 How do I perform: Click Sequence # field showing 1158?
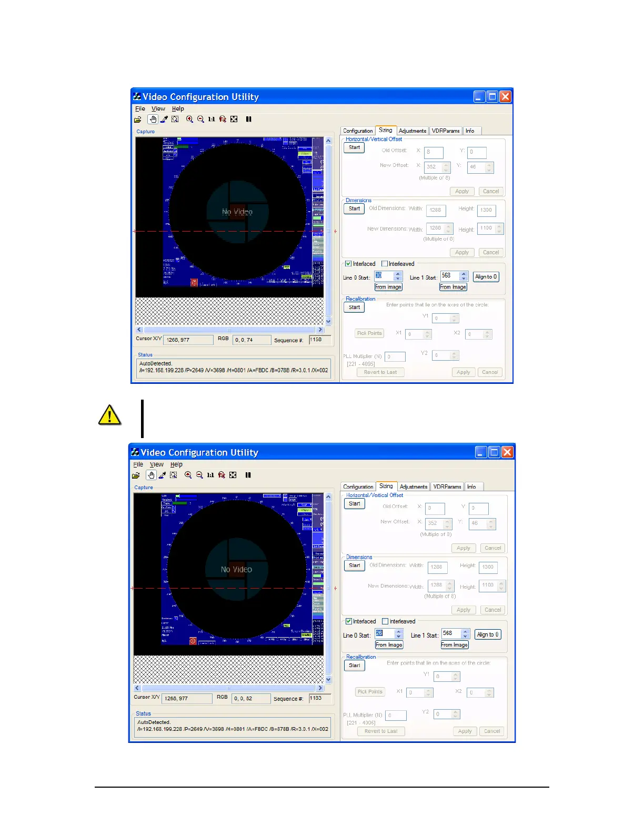(320, 340)
